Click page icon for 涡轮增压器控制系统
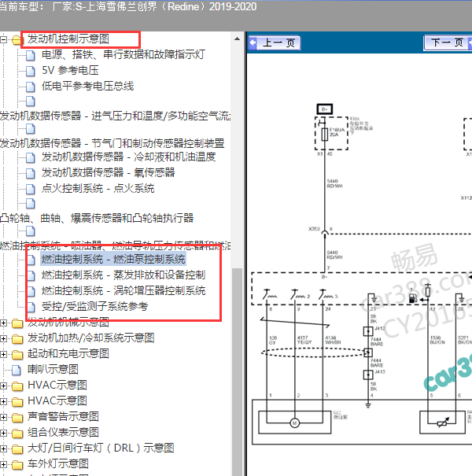472x476 pixels. click(31, 291)
